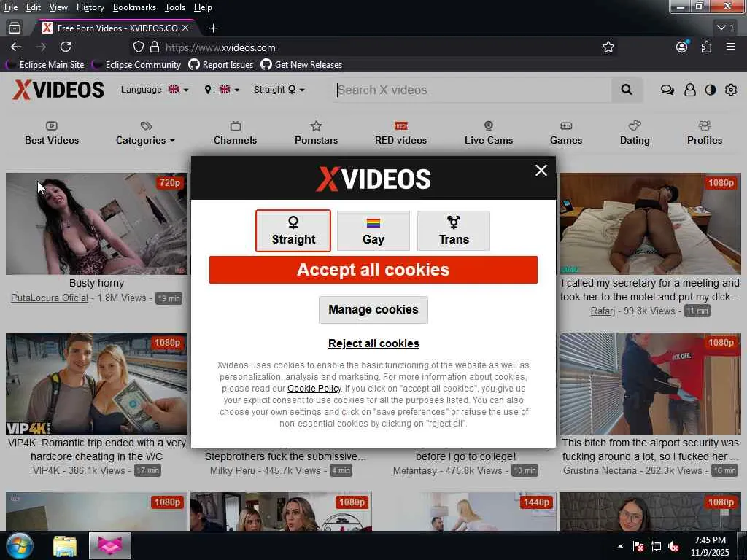Open the workspaces icon left of tabs

click(15, 28)
